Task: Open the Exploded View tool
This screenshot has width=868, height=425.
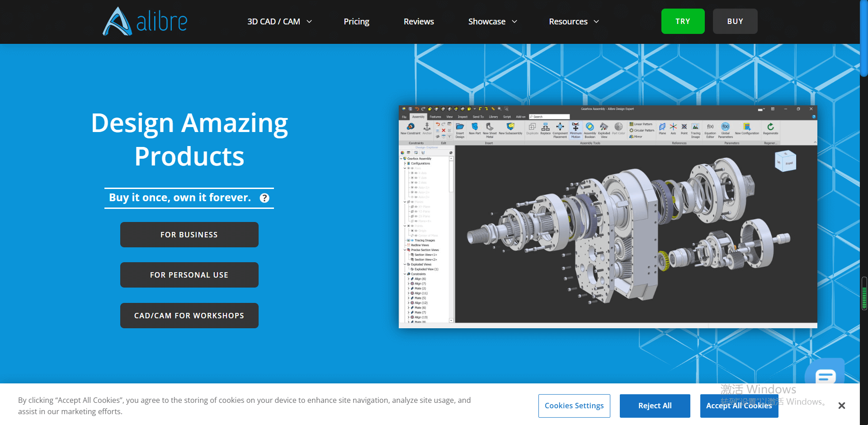Action: coord(604,127)
